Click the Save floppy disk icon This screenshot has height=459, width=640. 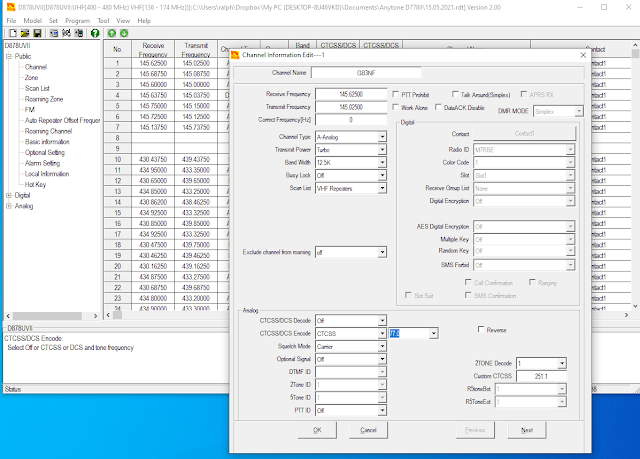(37, 33)
